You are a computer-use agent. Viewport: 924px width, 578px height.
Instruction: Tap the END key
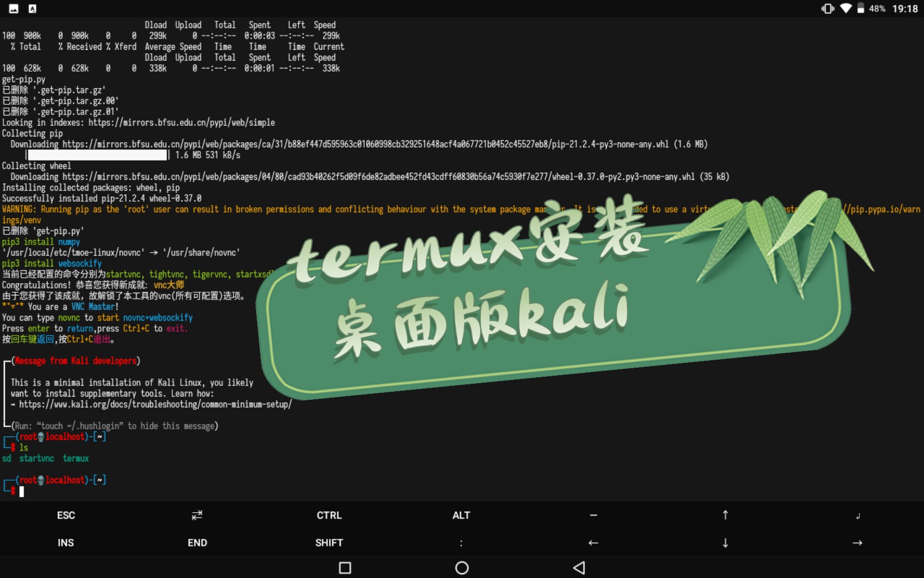click(197, 543)
